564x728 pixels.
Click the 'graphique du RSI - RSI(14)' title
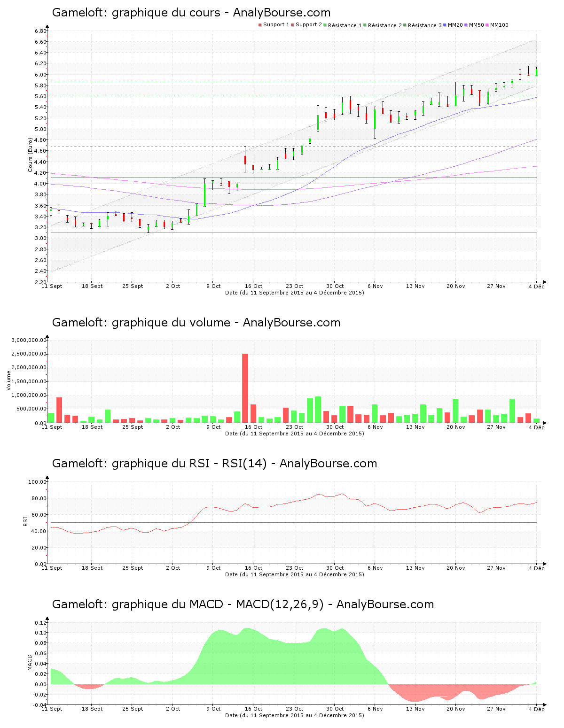(x=214, y=464)
